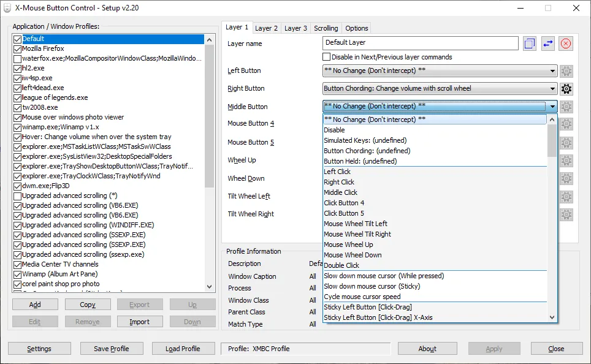Switch to the Scrolling tab
Viewport: 591px width, 364px height.
(326, 28)
